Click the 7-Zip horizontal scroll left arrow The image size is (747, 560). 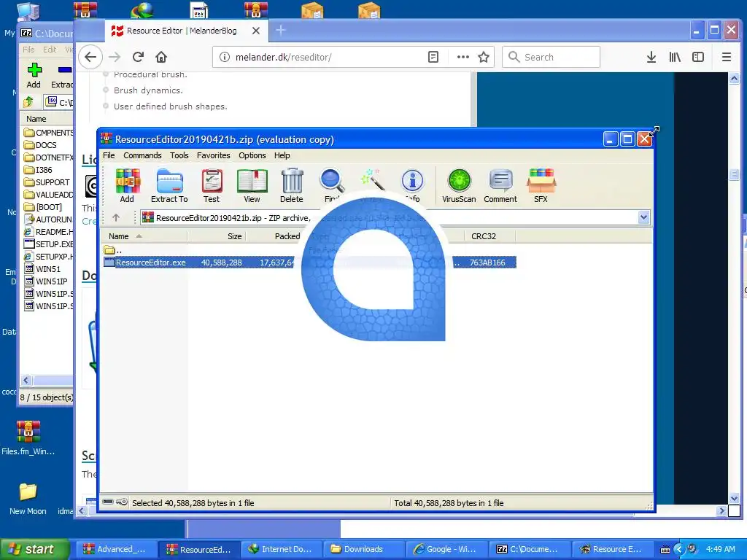pos(26,380)
